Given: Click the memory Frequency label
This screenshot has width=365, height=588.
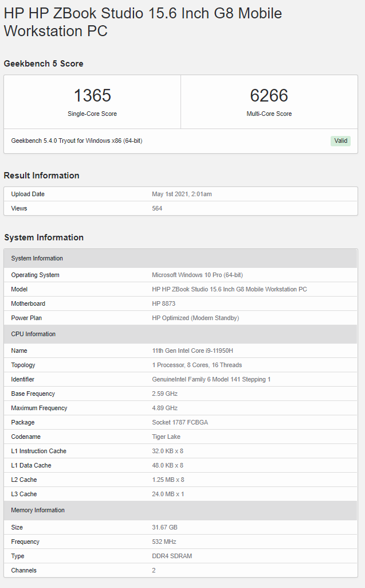Looking at the screenshot, I should (25, 542).
